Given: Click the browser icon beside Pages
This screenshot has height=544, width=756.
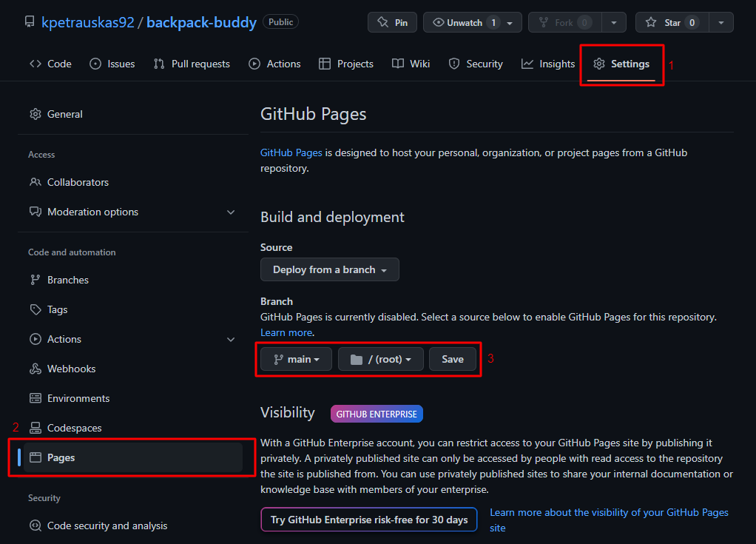Looking at the screenshot, I should coord(36,457).
